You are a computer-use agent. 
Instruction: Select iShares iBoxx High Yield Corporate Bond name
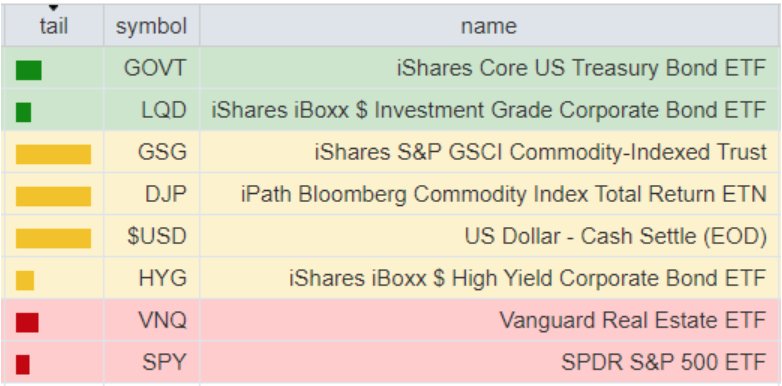528,278
